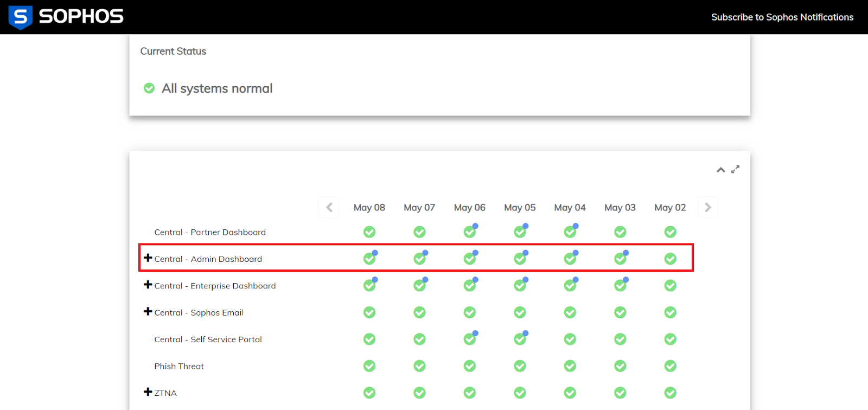This screenshot has width=868, height=410.
Task: Open Subscribe to Sophos Notifications link
Action: tap(782, 17)
